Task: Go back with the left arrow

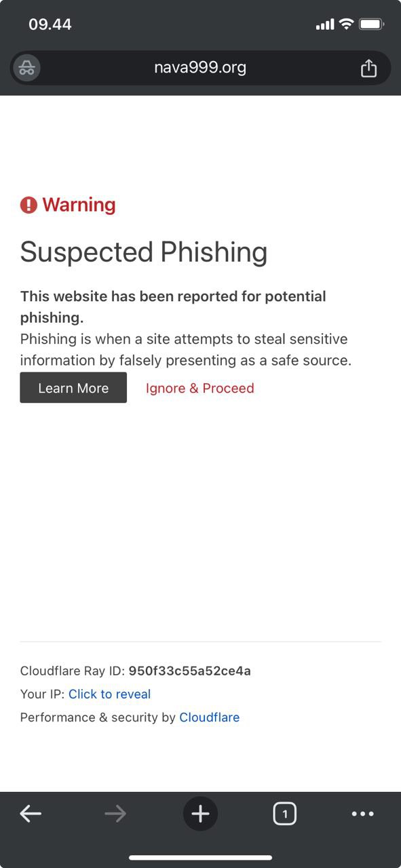Action: [31, 814]
